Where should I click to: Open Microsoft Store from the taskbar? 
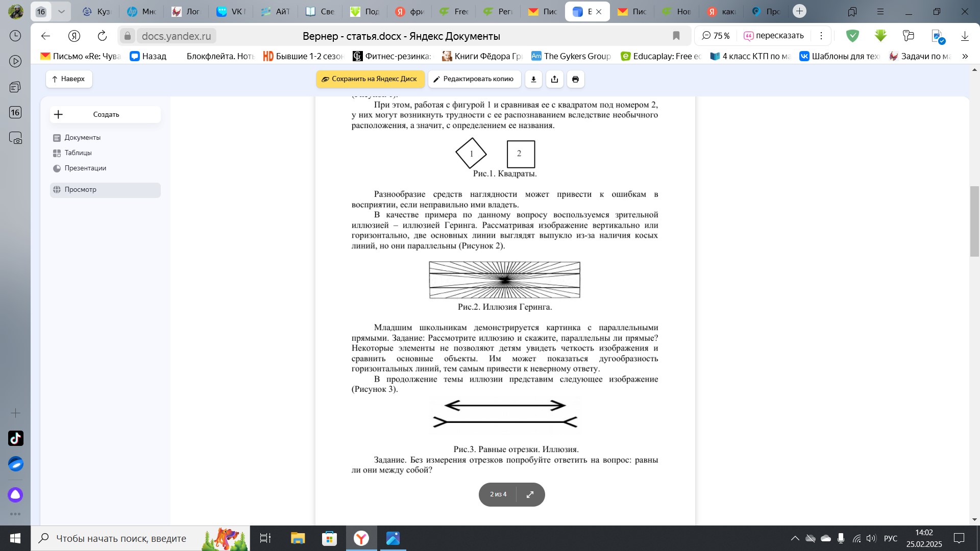coord(330,538)
